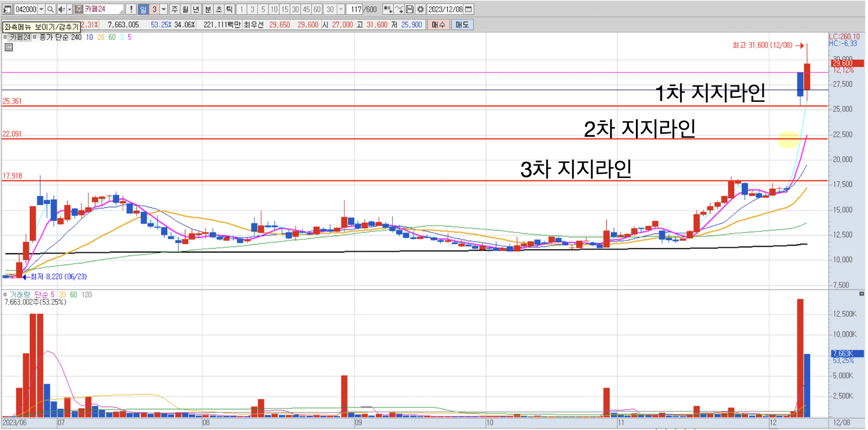Toggle the 카페24 price series marker box
Image resolution: width=868 pixels, height=430 pixels.
tap(5, 37)
